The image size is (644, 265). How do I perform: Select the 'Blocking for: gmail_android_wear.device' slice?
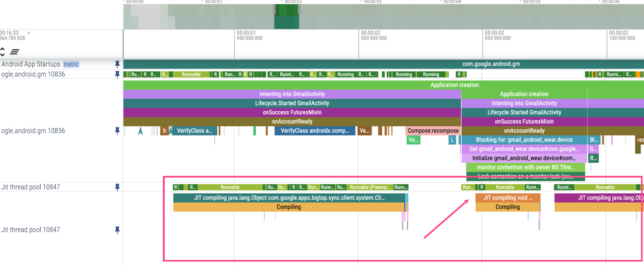(x=524, y=140)
